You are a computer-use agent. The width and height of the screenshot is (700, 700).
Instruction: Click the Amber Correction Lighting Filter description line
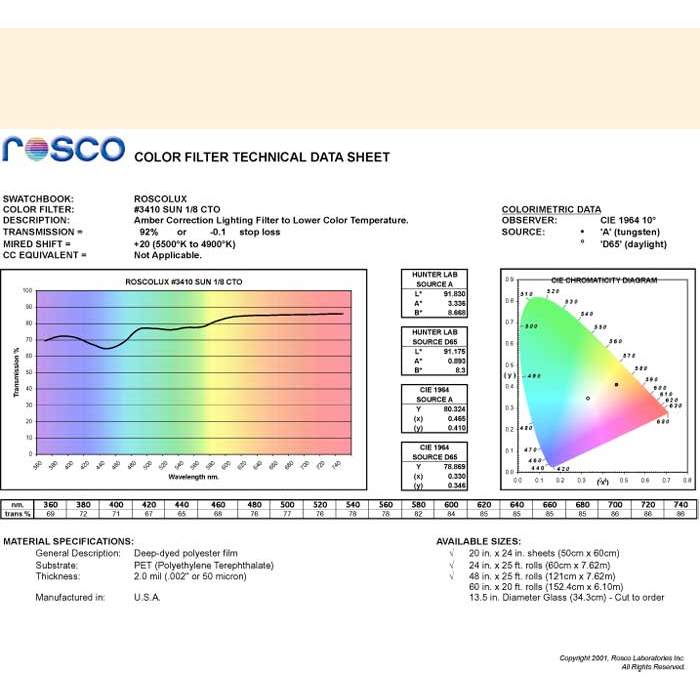[271, 220]
